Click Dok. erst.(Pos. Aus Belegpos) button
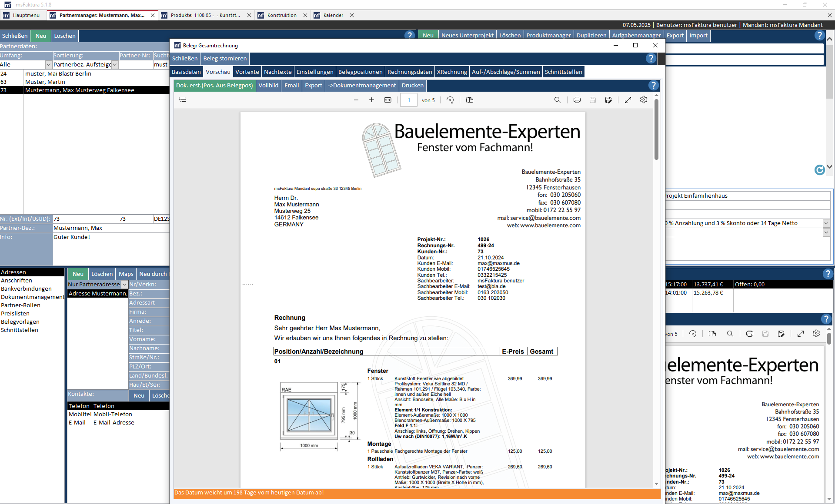Image resolution: width=835 pixels, height=504 pixels. tap(214, 85)
